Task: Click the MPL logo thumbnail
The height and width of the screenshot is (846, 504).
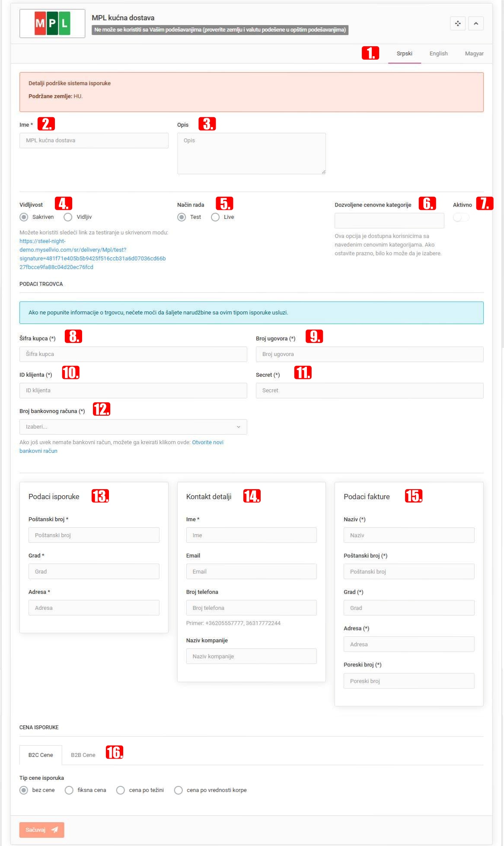Action: (52, 23)
